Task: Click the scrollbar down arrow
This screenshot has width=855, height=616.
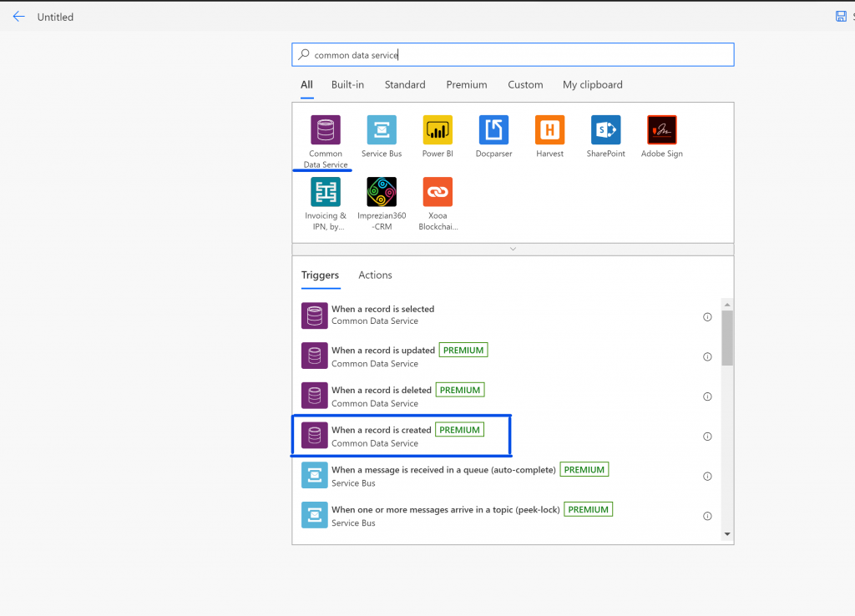Action: [727, 534]
